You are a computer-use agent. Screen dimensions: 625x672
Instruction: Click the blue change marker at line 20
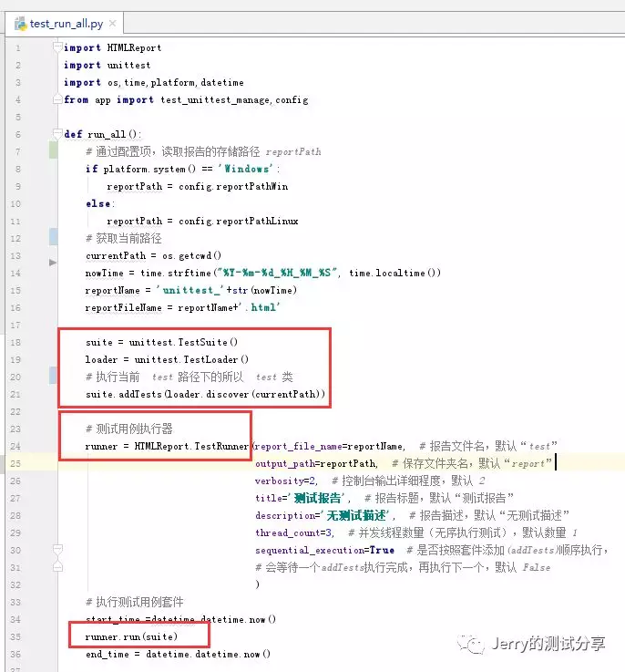point(54,376)
